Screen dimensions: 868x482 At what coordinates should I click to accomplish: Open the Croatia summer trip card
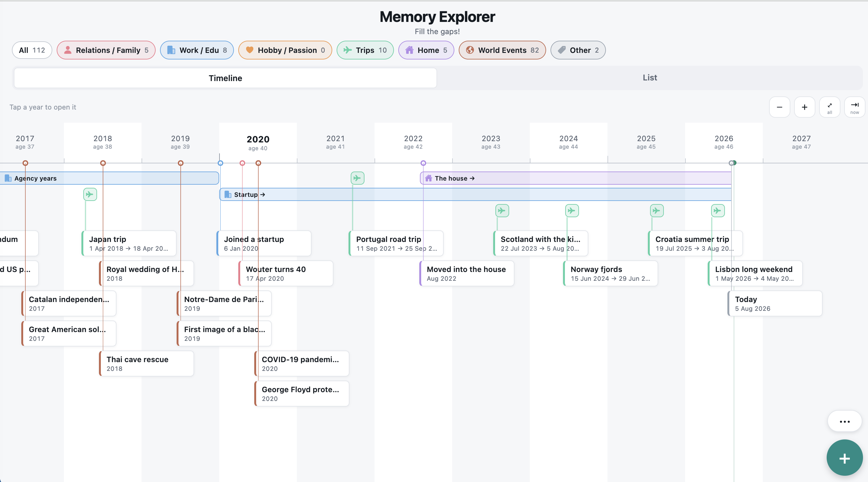coord(695,244)
